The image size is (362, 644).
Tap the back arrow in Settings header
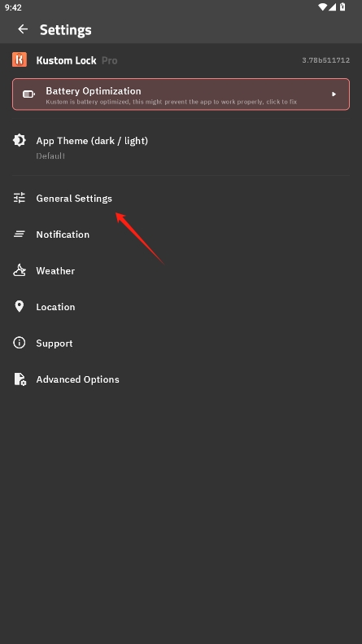tap(23, 29)
